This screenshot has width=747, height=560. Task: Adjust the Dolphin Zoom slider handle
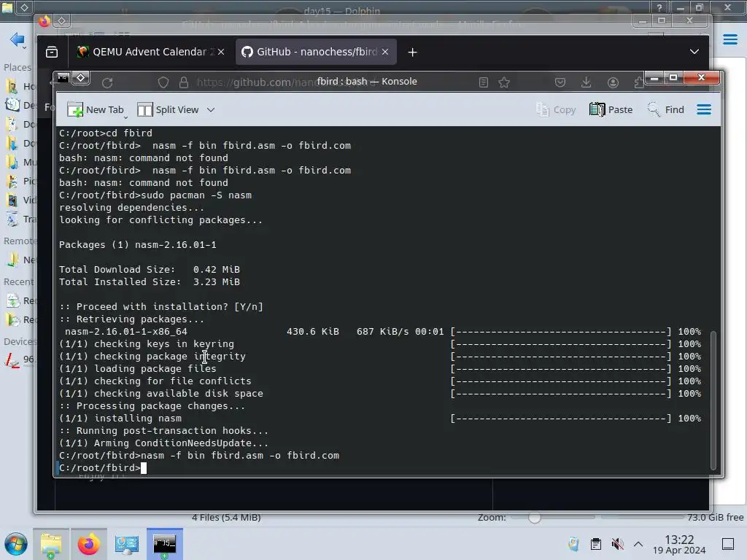tap(535, 517)
